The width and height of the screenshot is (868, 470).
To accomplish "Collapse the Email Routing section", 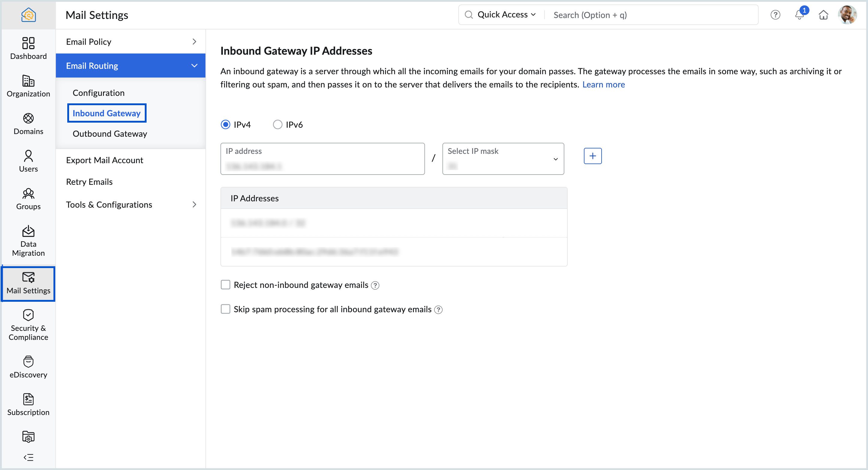I will pos(130,66).
